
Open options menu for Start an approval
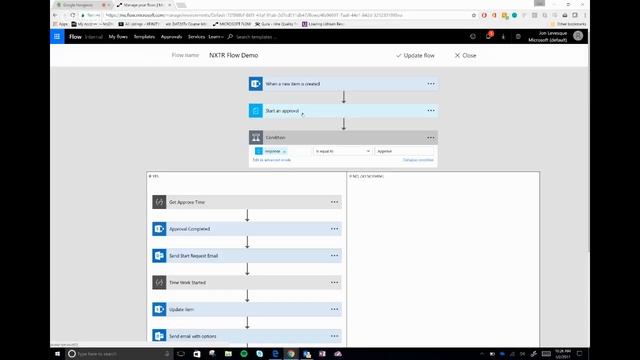coord(431,111)
